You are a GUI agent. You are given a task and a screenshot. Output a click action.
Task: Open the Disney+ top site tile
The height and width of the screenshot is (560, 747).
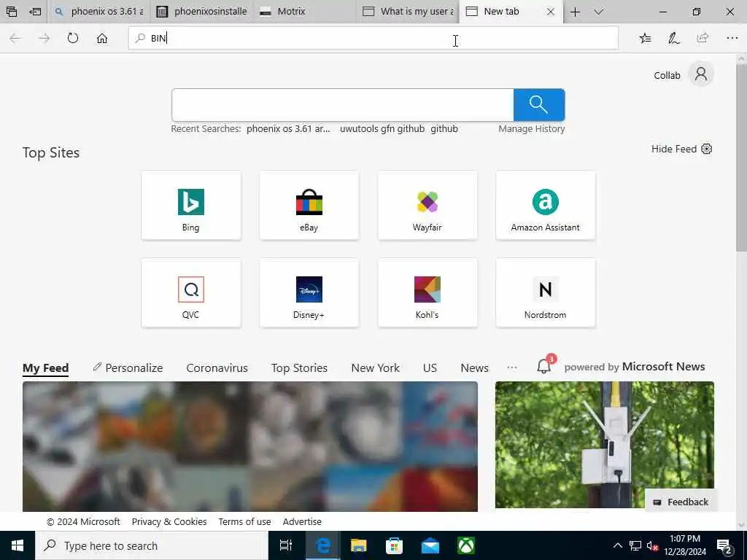[309, 292]
